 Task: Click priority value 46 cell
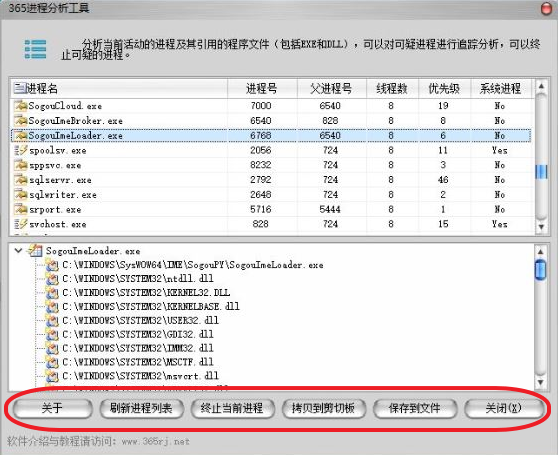pyautogui.click(x=443, y=180)
